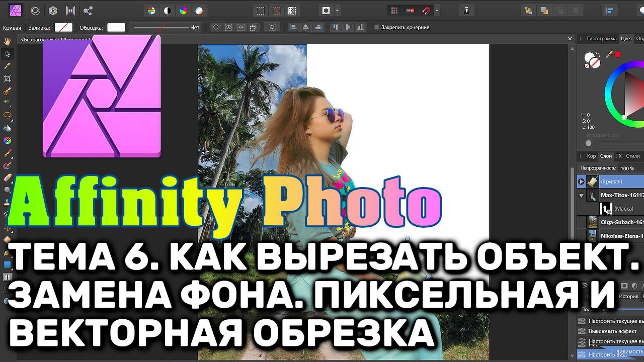The height and width of the screenshot is (362, 644).
Task: Open the Стили tab
Action: pyautogui.click(x=632, y=156)
